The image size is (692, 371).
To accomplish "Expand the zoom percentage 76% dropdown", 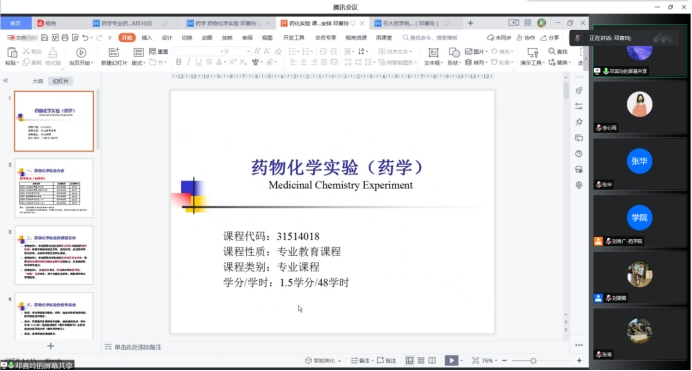I will click(490, 360).
